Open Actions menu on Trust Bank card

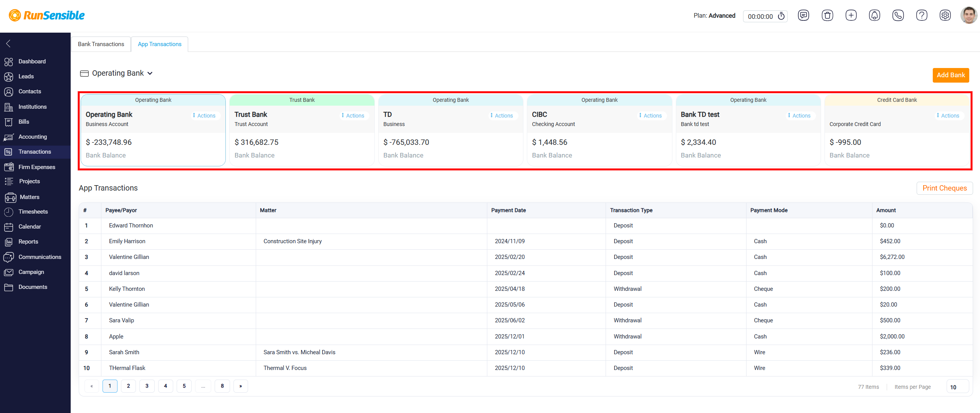(x=353, y=116)
